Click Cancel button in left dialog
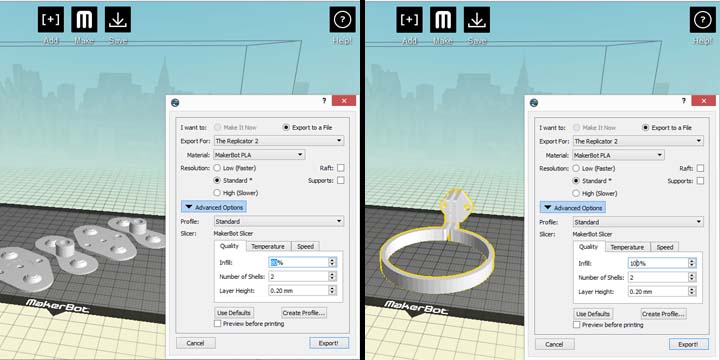720x360 pixels. pyautogui.click(x=196, y=343)
